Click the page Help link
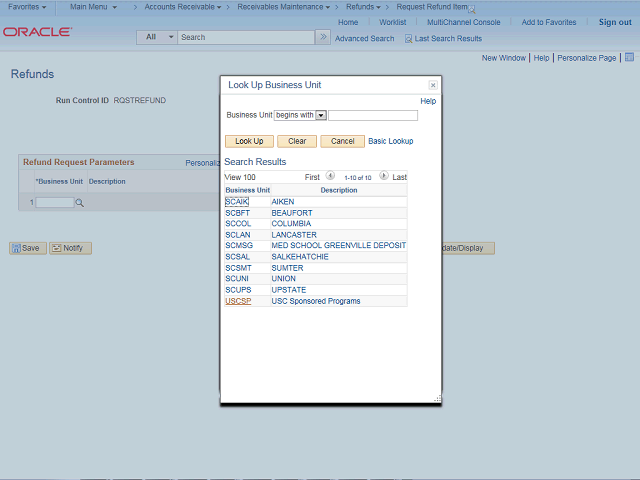 [541, 58]
